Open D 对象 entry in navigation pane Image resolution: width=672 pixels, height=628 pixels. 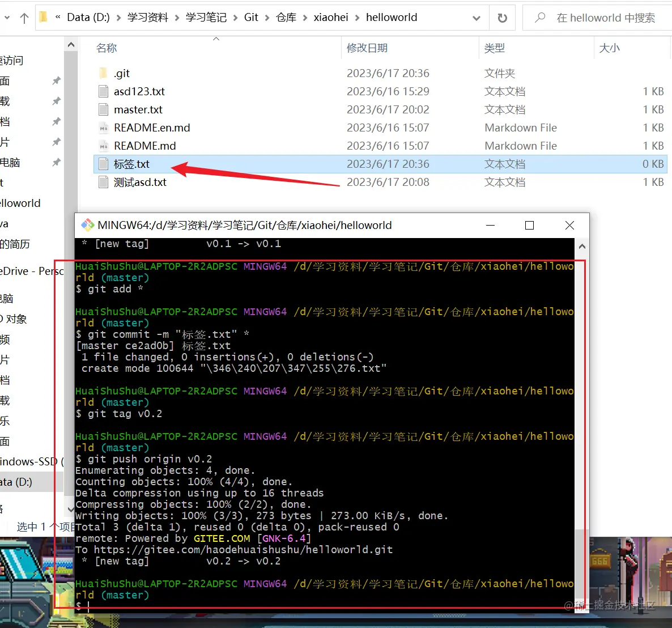tap(13, 319)
